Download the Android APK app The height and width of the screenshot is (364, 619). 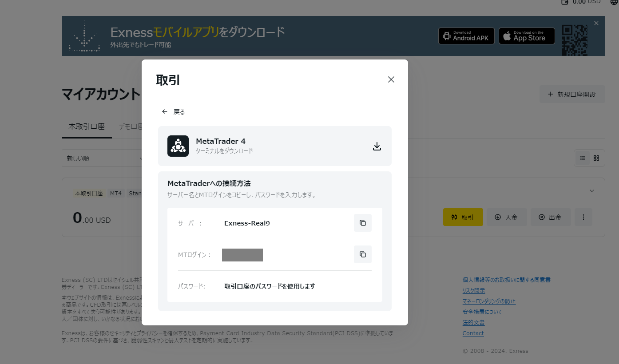pyautogui.click(x=466, y=36)
